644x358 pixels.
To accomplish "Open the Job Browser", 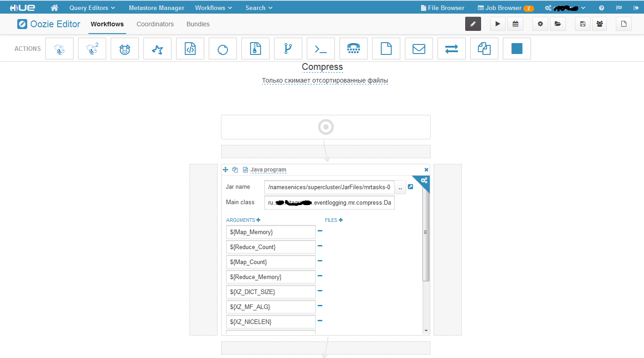I will (x=506, y=8).
